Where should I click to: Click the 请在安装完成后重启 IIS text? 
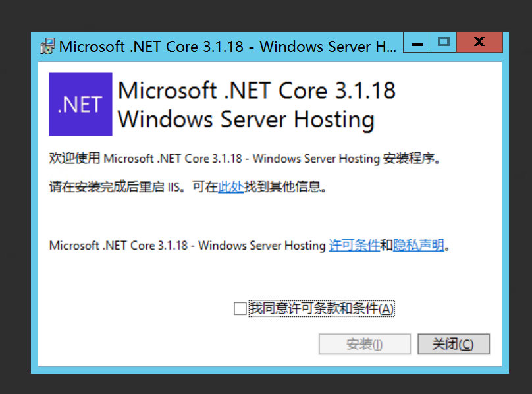coord(117,187)
